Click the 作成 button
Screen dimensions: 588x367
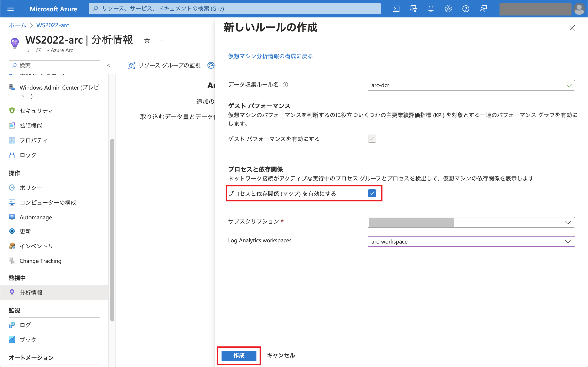pyautogui.click(x=238, y=356)
